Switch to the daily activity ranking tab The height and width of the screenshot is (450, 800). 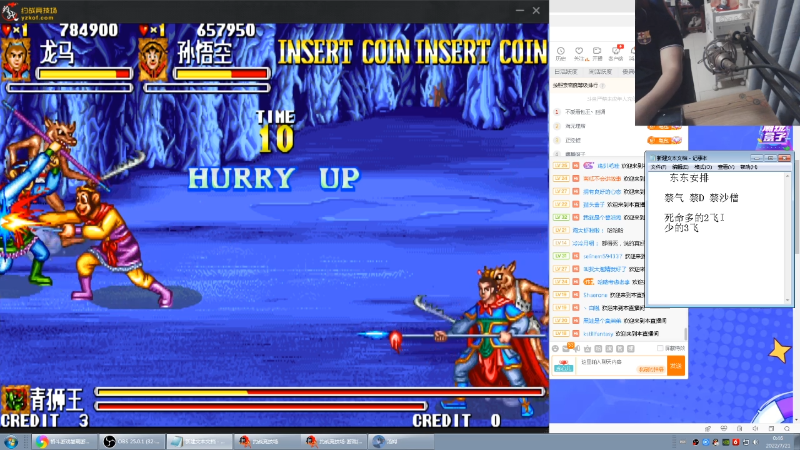(x=565, y=72)
